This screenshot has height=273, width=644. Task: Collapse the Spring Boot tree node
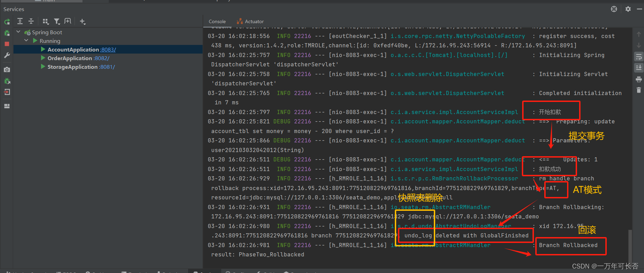pyautogui.click(x=18, y=32)
